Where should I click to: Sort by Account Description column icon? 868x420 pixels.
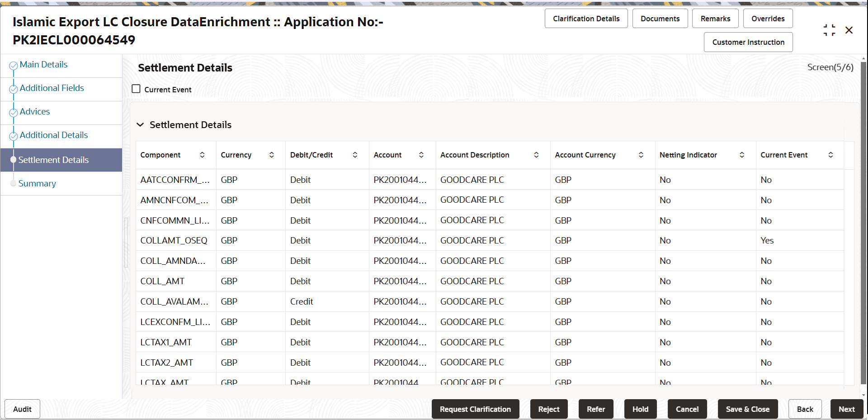point(536,155)
